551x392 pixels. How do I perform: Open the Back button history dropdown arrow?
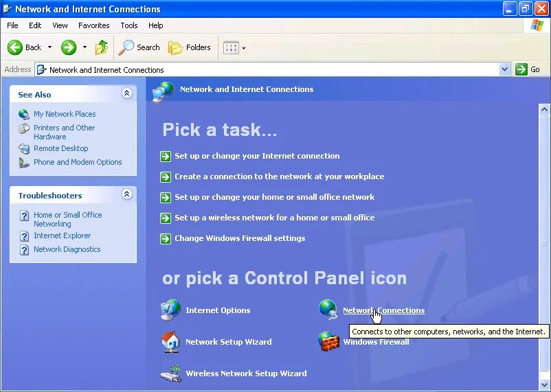[x=50, y=47]
